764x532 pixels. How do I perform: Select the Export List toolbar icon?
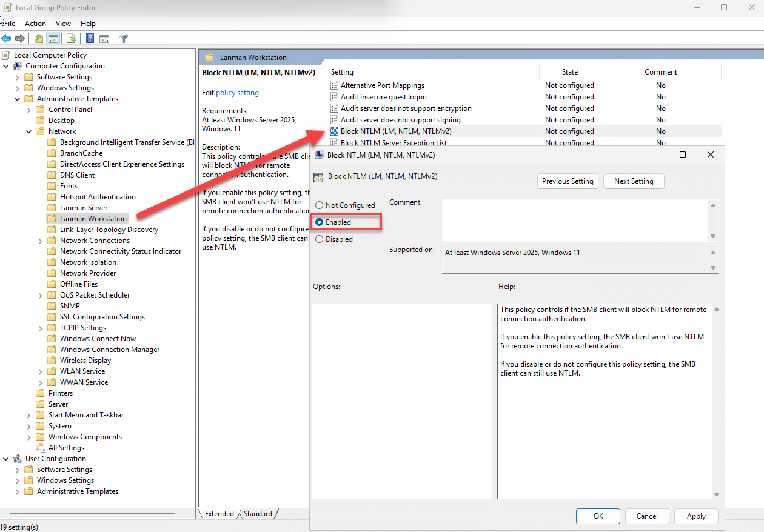point(71,38)
